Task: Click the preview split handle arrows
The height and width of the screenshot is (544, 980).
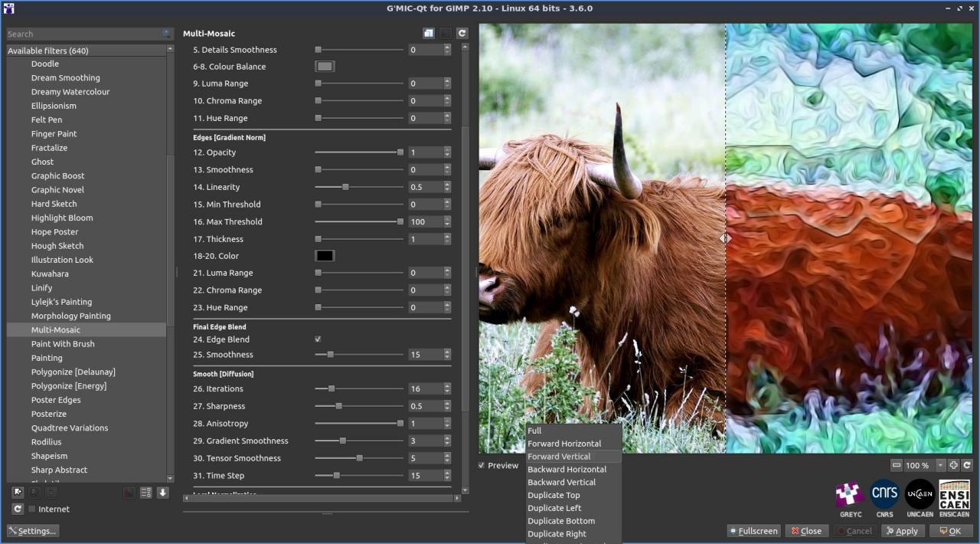Action: tap(725, 238)
